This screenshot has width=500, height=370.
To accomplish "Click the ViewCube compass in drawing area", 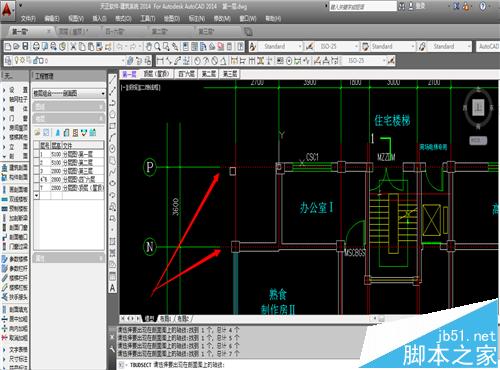I will (x=478, y=108).
